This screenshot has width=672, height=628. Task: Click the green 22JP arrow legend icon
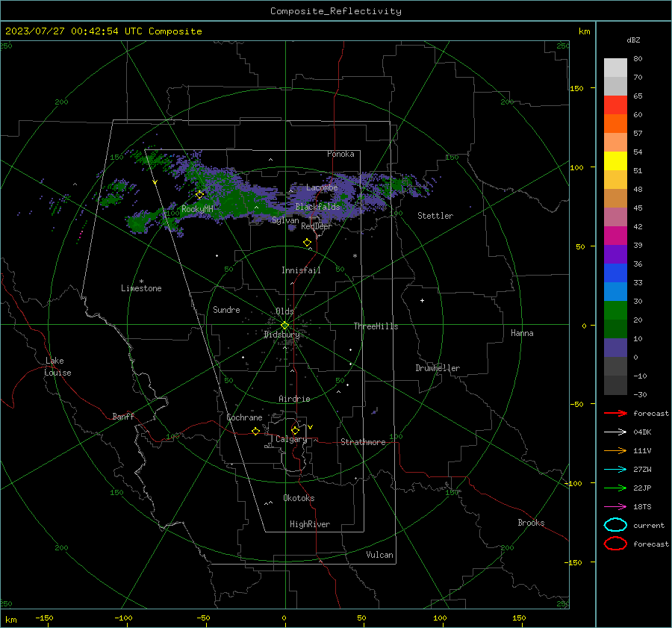[615, 488]
